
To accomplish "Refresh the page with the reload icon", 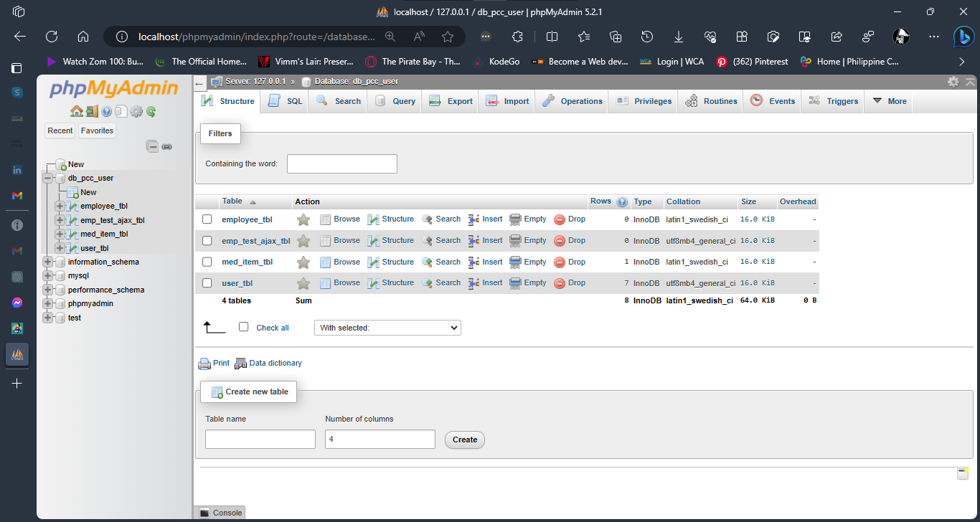I will click(52, 37).
